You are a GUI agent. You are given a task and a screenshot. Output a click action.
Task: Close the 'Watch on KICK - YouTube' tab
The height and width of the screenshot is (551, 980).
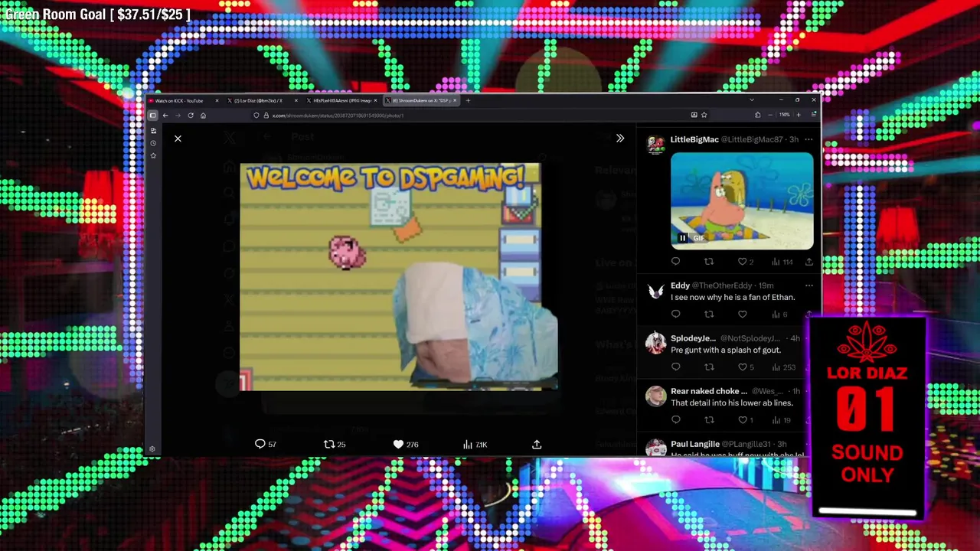click(x=217, y=100)
